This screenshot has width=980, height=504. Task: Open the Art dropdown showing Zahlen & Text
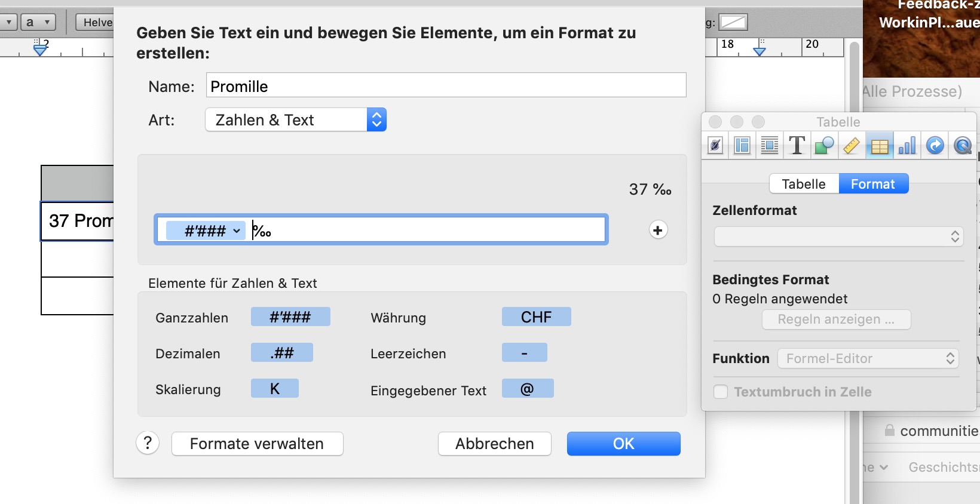coord(296,120)
